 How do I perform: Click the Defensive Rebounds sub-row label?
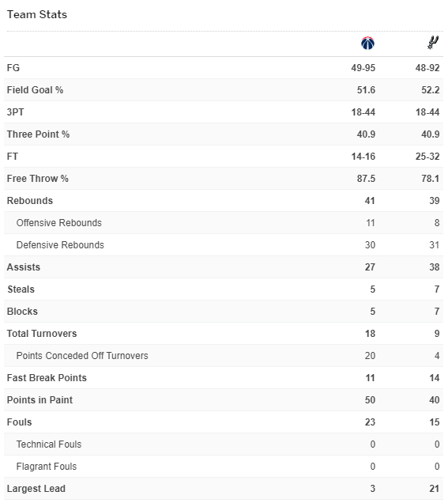click(x=60, y=244)
